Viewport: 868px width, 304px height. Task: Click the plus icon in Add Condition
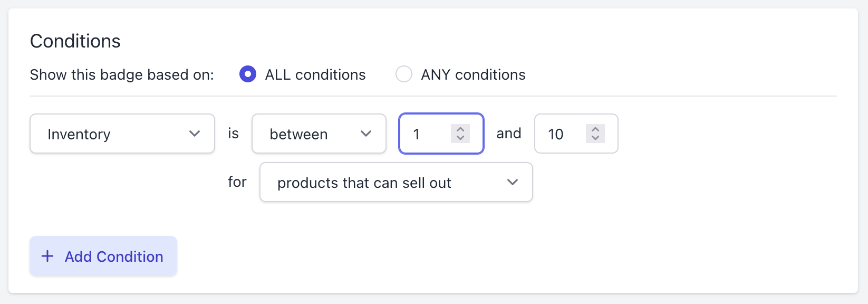(47, 256)
